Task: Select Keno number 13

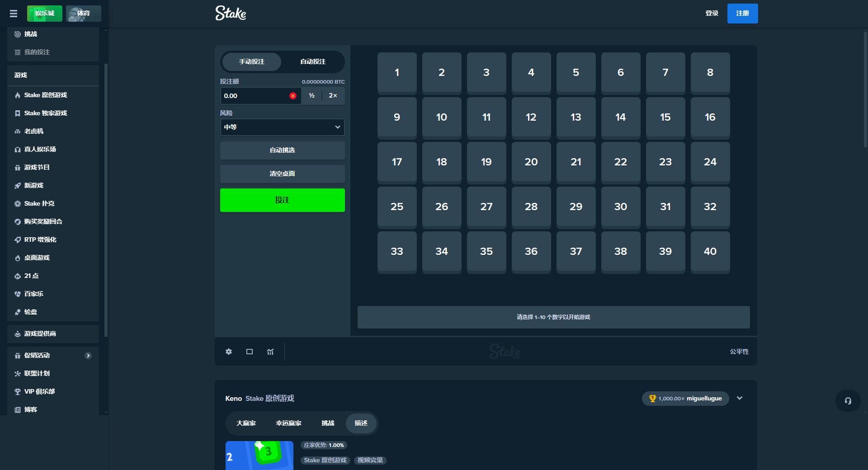Action: coord(576,117)
